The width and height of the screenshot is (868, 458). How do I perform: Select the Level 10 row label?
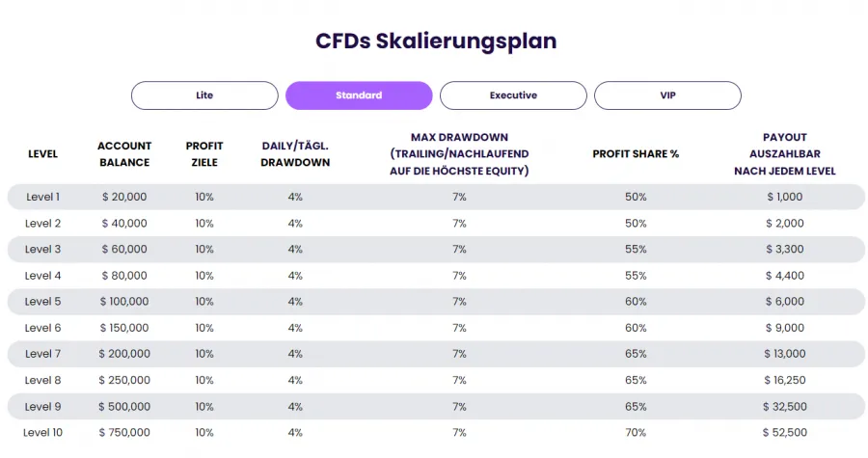click(42, 432)
